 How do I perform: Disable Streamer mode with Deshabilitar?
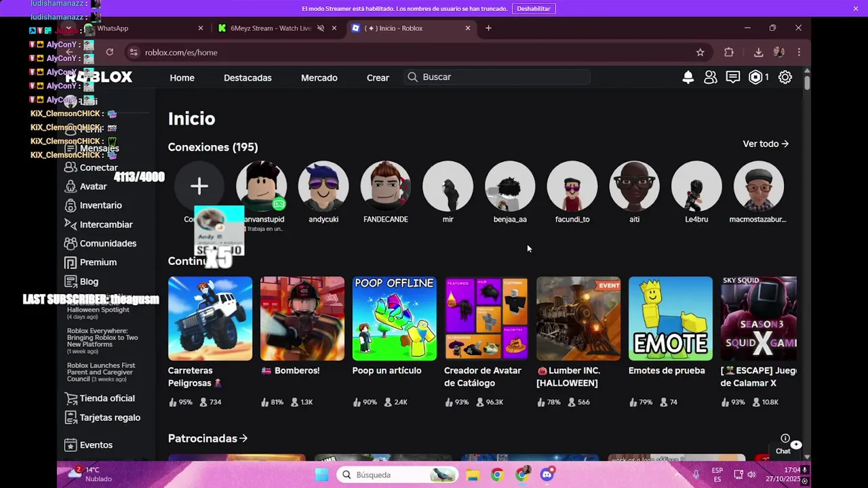534,8
